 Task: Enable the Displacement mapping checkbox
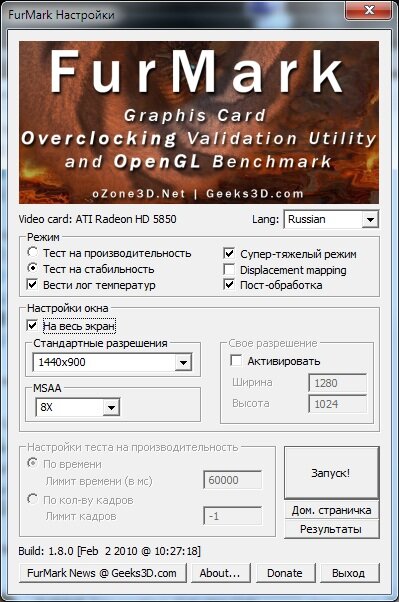point(229,270)
